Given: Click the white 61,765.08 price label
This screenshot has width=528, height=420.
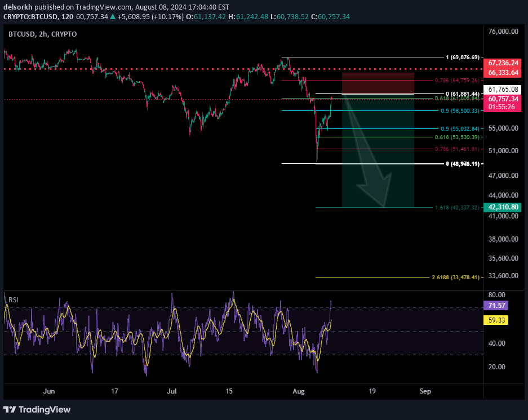Looking at the screenshot, I should [x=503, y=90].
